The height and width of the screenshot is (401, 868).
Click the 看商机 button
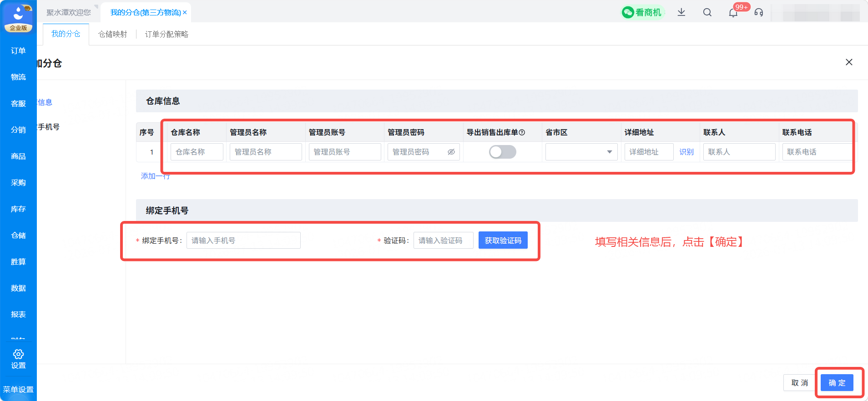(x=642, y=12)
